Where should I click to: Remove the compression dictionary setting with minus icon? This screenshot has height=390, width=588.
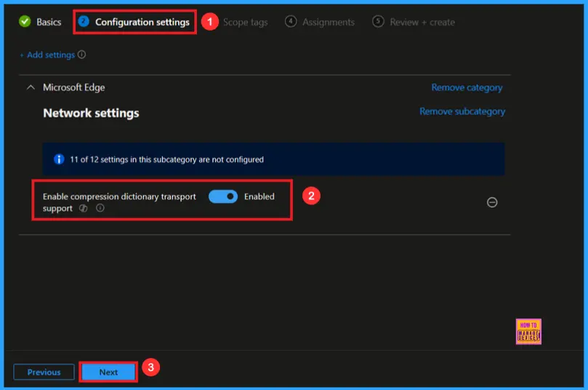tap(492, 202)
